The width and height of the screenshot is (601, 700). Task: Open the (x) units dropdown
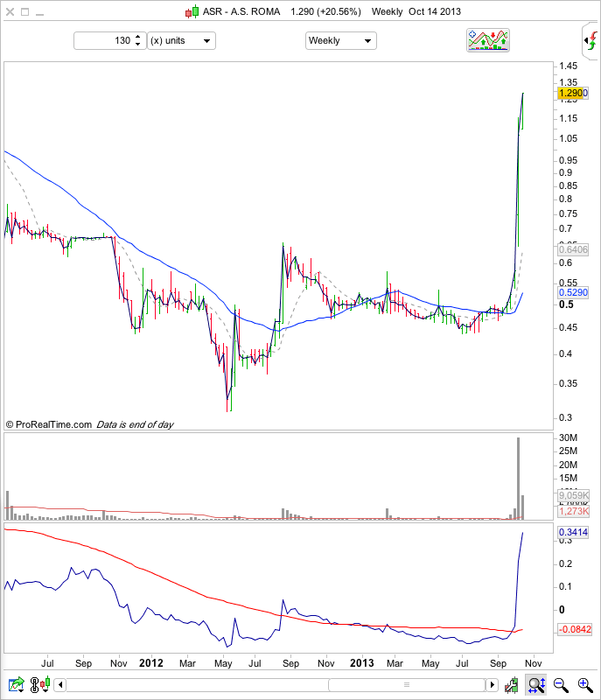tap(182, 40)
